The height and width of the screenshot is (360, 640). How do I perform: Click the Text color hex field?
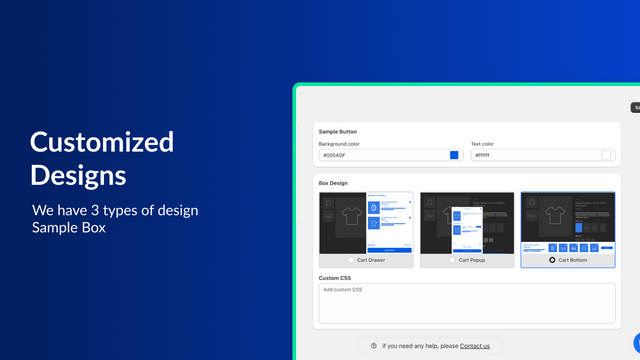pos(543,155)
